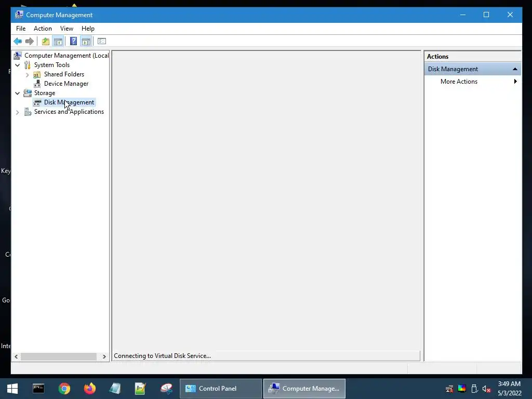Click the USB safely remove tray icon
The width and height of the screenshot is (532, 399).
click(474, 389)
